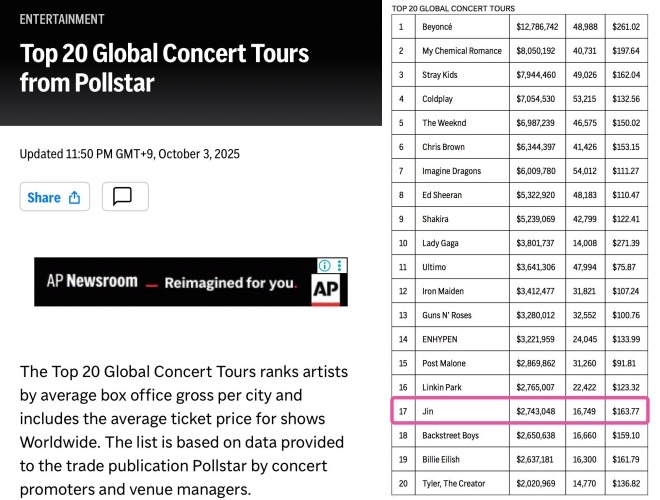Click the article updated timestamp

(130, 154)
